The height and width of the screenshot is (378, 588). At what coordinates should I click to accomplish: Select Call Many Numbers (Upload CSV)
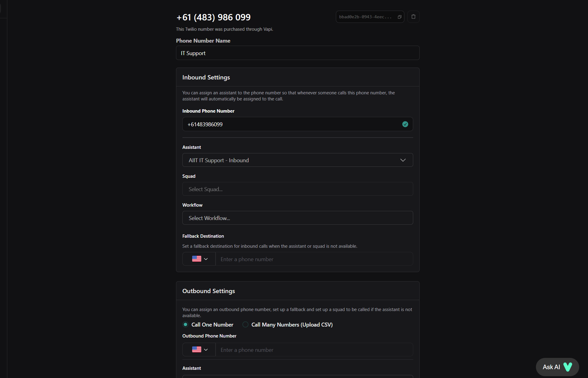pos(245,325)
